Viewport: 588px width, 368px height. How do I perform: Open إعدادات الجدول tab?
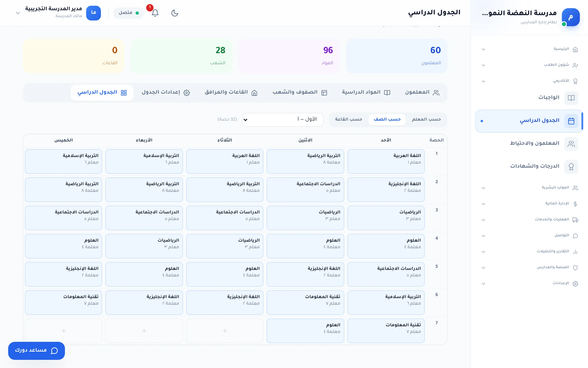[166, 92]
